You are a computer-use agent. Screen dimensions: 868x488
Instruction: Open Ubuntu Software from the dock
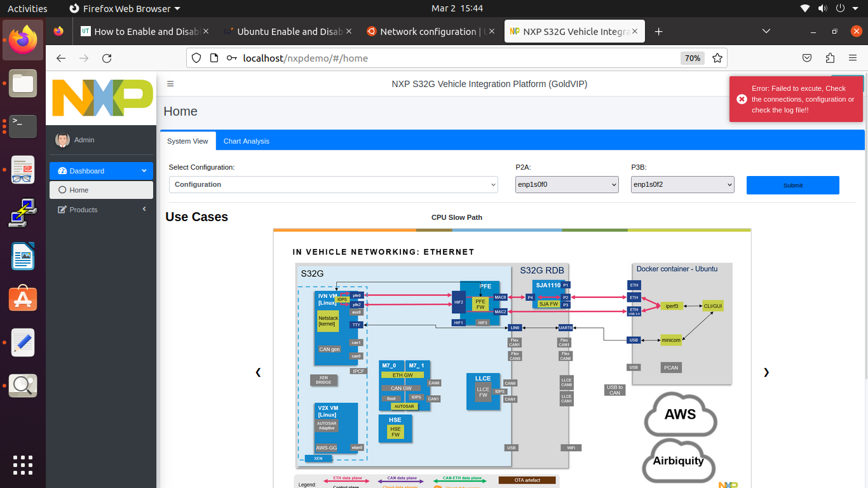click(23, 299)
